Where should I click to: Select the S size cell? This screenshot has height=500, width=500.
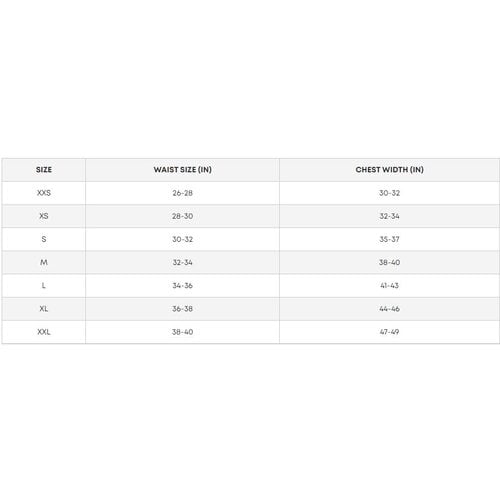(44, 239)
